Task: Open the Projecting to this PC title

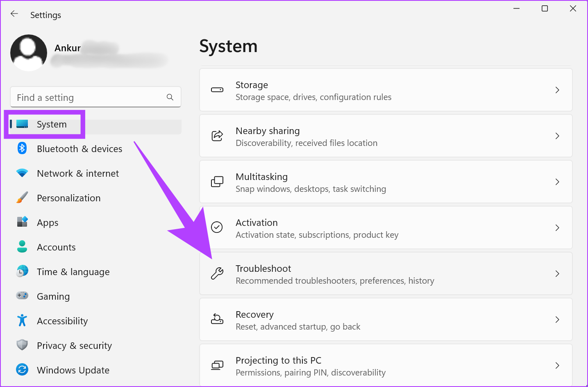Action: [x=278, y=360]
